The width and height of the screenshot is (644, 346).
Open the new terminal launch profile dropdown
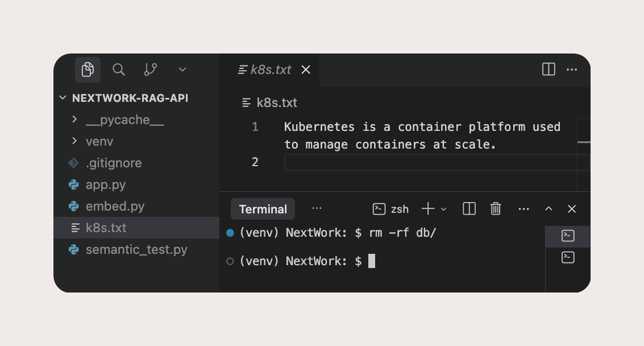pyautogui.click(x=444, y=209)
